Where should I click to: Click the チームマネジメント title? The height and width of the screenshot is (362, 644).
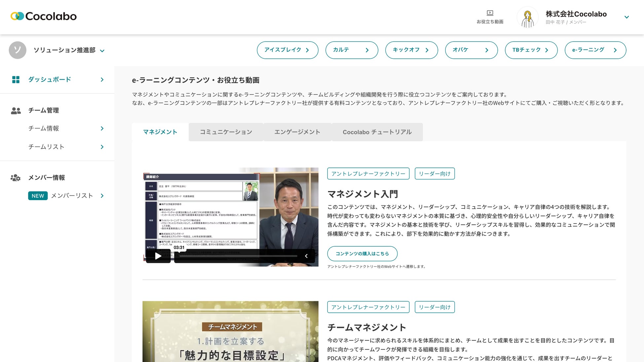[x=367, y=327]
